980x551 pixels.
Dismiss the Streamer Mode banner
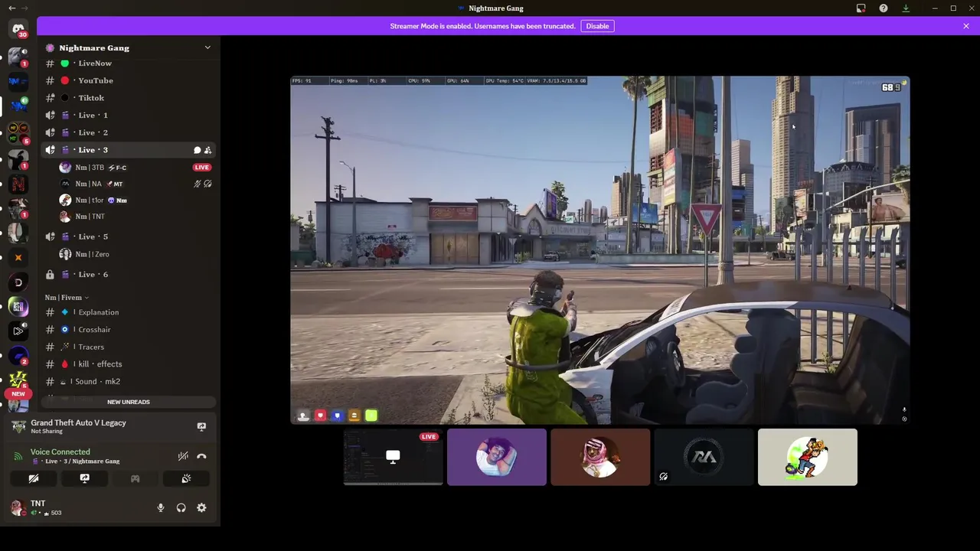[966, 26]
